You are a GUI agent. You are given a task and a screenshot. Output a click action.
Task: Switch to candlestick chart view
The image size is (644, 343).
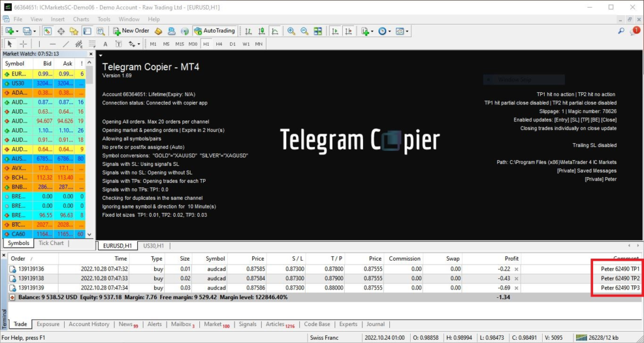point(262,31)
